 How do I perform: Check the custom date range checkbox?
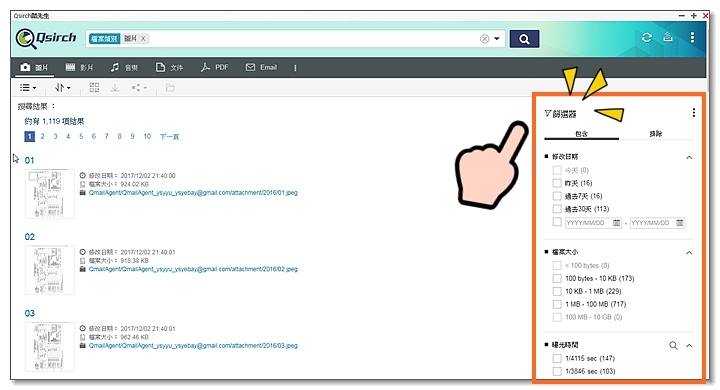pyautogui.click(x=557, y=222)
